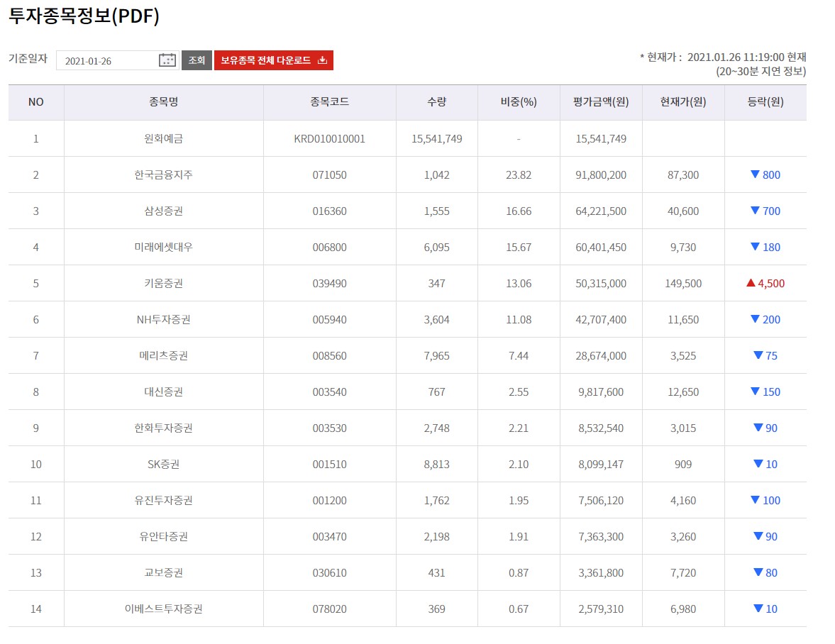Click quantity value 8,813
Screen dimensions: 835x644
[x=437, y=465]
